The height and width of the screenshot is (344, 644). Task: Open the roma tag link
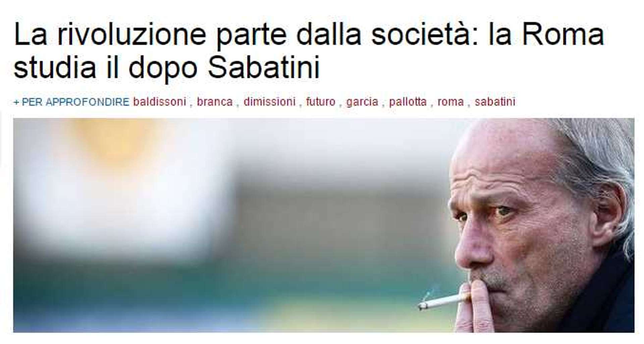[451, 102]
